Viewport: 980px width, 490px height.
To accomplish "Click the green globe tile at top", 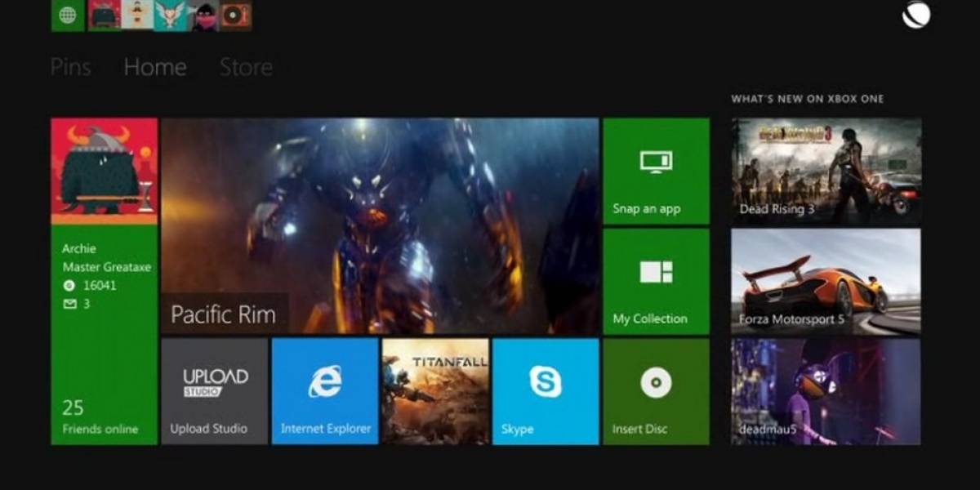I will pos(68,16).
